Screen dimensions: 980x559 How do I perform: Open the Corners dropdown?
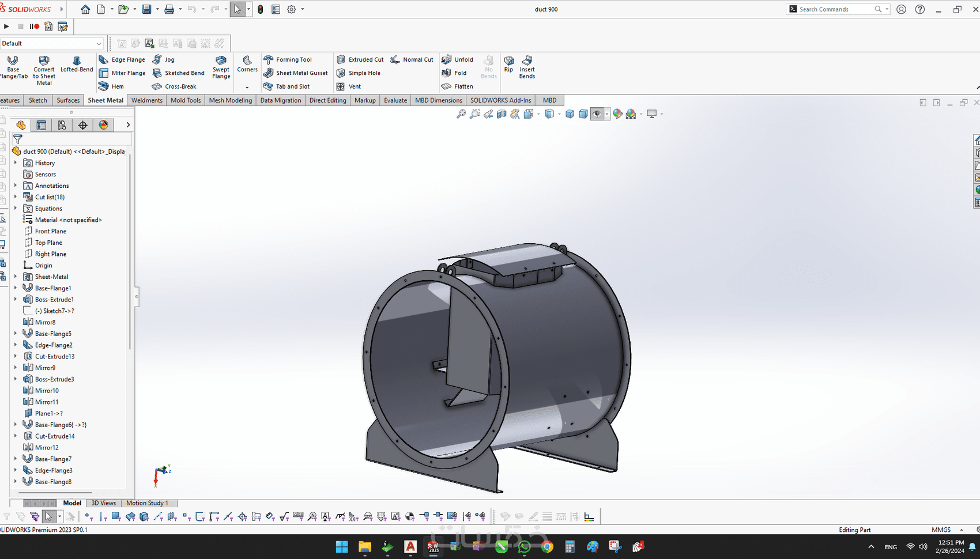[247, 88]
